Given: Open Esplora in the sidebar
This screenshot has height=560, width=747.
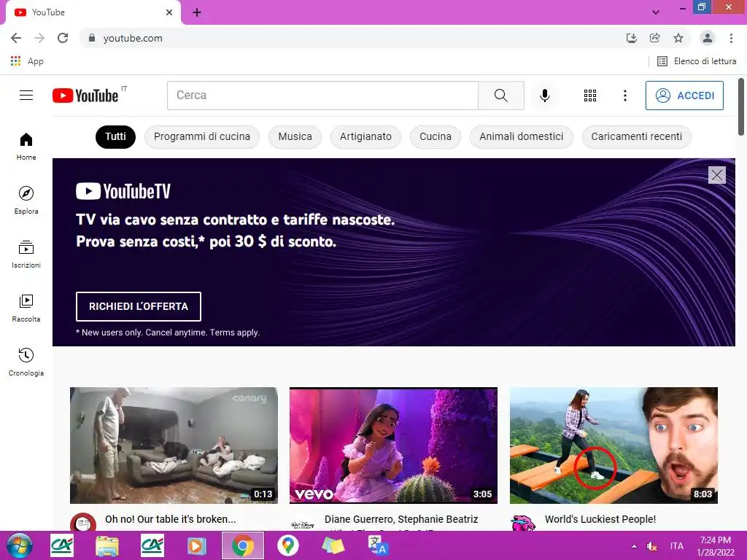Looking at the screenshot, I should pos(26,200).
